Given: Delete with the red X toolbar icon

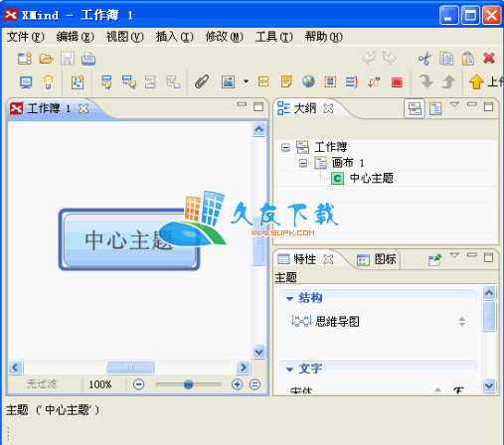Looking at the screenshot, I should [x=489, y=59].
